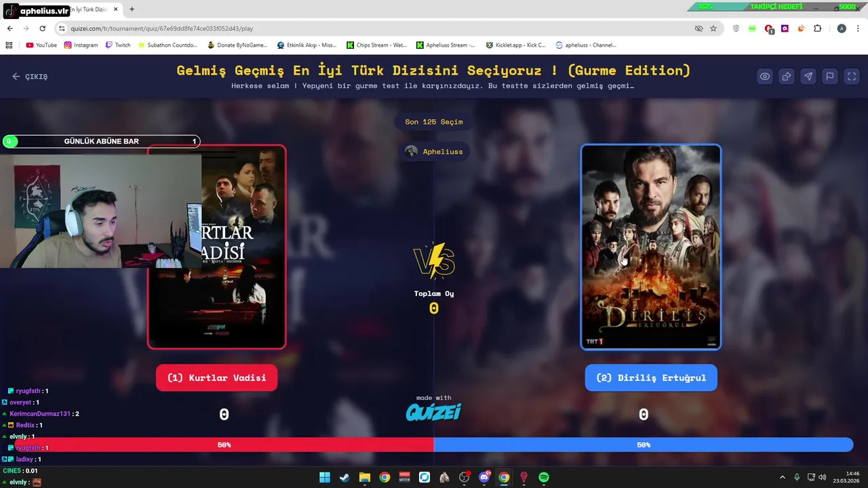Click the share paper-plane icon
Viewport: 868px width, 488px height.
pos(808,77)
